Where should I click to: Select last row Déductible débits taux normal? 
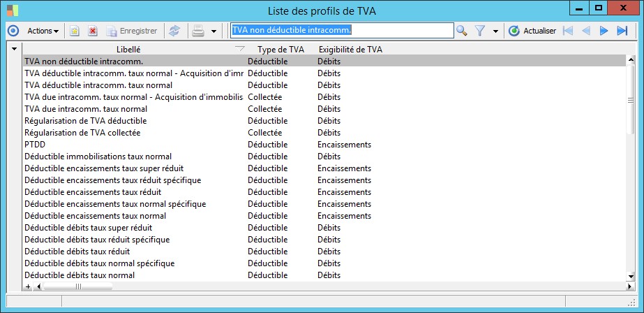coord(324,275)
